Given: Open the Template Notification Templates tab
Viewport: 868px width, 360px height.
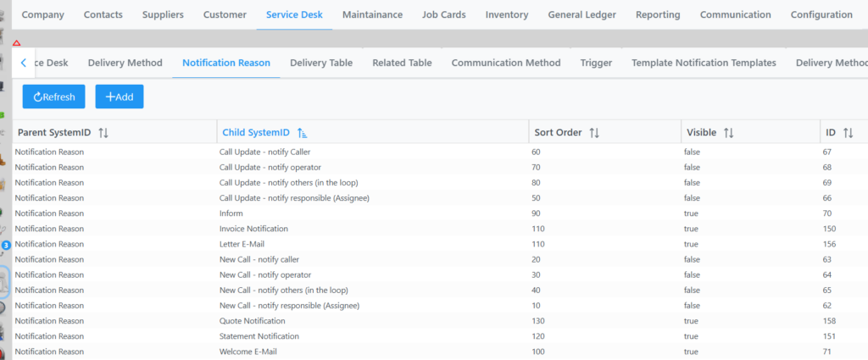Looking at the screenshot, I should coord(703,63).
